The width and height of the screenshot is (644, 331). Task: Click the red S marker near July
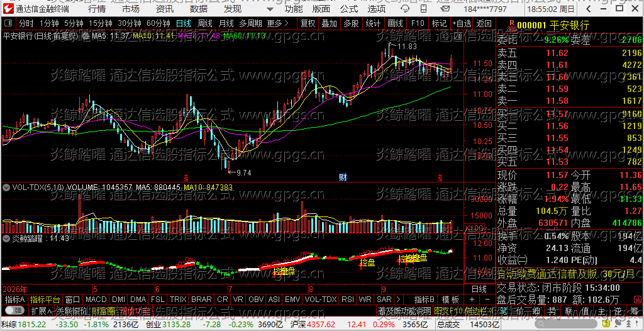[x=186, y=177]
